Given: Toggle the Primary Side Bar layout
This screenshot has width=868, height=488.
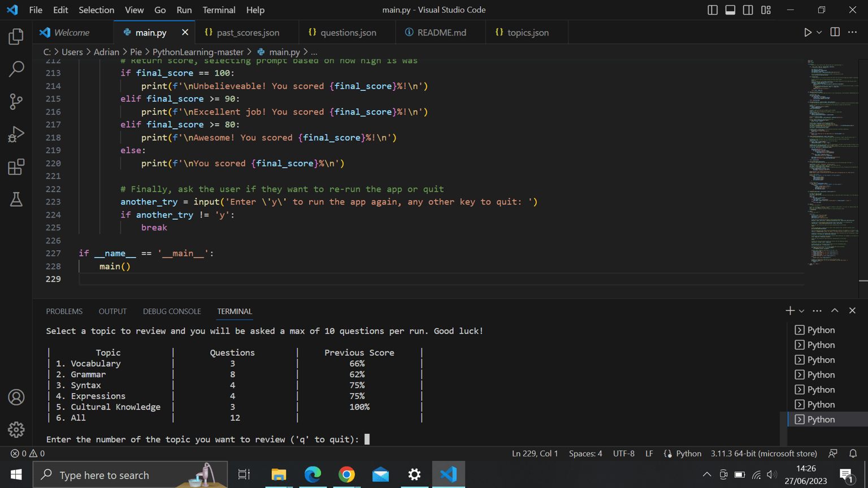Looking at the screenshot, I should (713, 10).
